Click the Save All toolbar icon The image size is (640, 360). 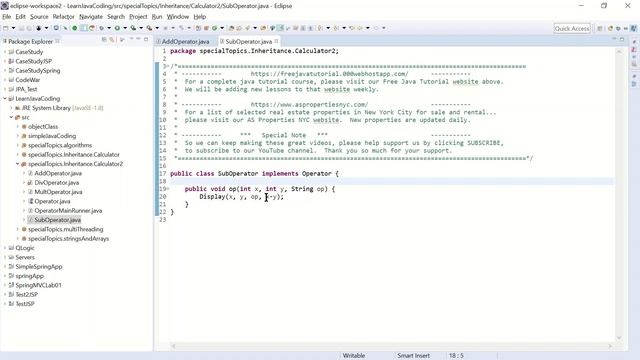pos(29,28)
